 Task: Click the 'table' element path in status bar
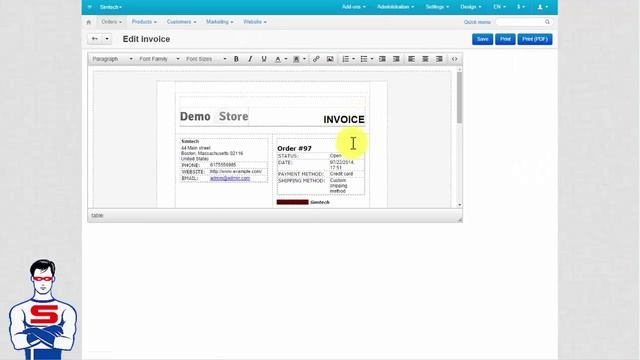pos(97,215)
